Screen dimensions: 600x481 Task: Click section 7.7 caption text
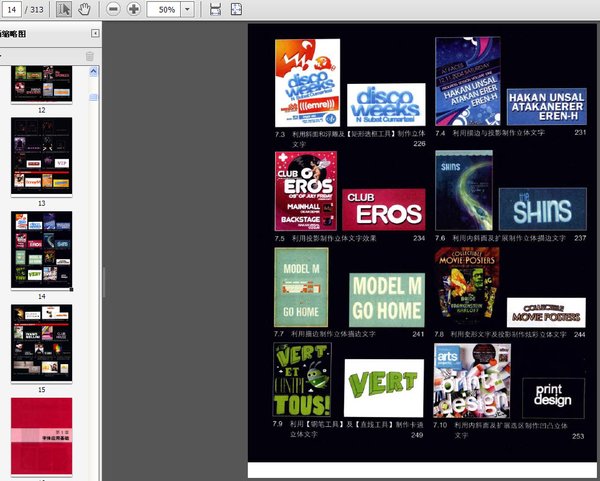coord(333,334)
